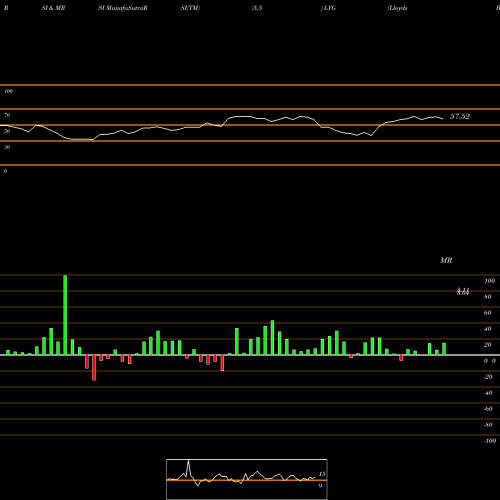The height and width of the screenshot is (500, 500).
Task: Click the end of the white RSI line
Action: click(x=443, y=118)
